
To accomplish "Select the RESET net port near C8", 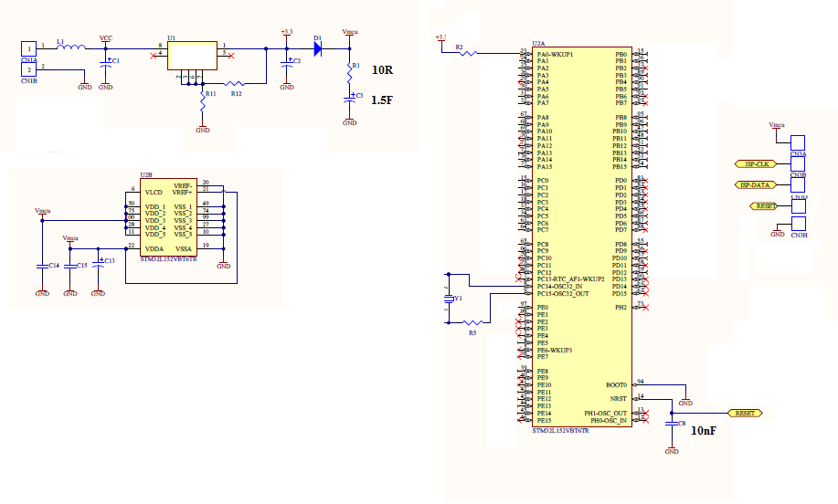I will click(745, 414).
